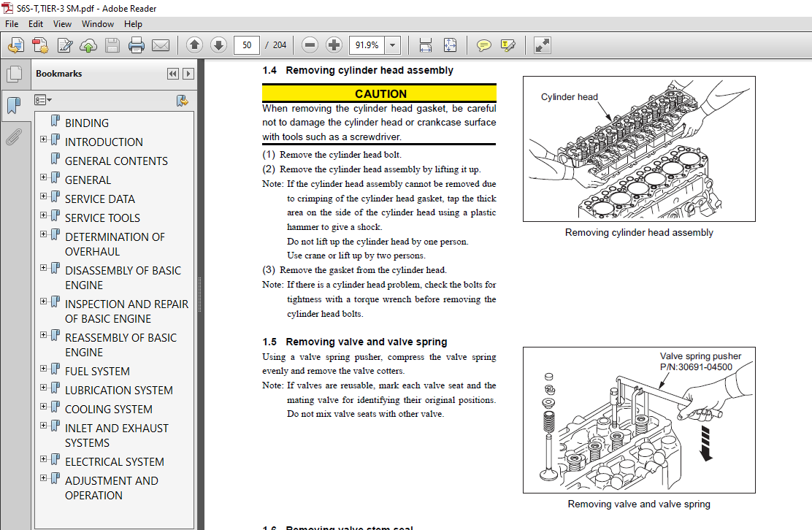Click the valve spring pusher illustration
812x530 pixels.
pos(639,420)
